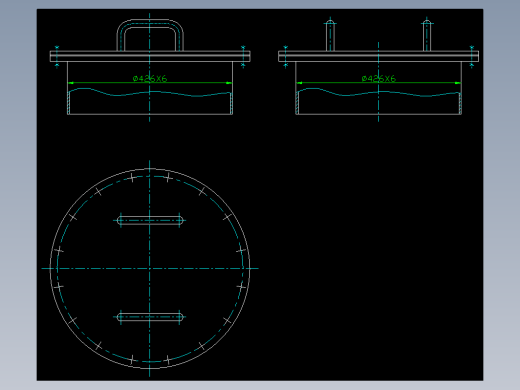The height and width of the screenshot is (390, 520).
Task: Select the Ø426X6 dimension text in left view
Action: point(150,79)
